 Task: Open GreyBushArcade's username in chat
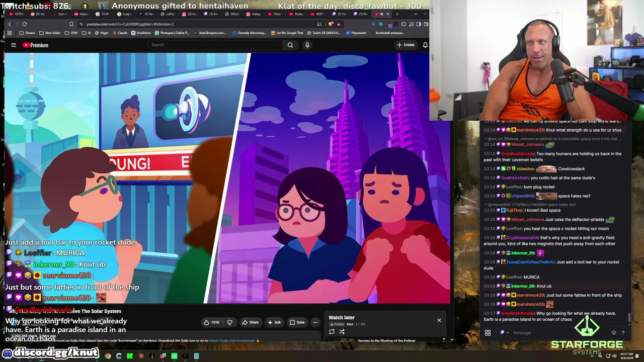tap(518, 313)
